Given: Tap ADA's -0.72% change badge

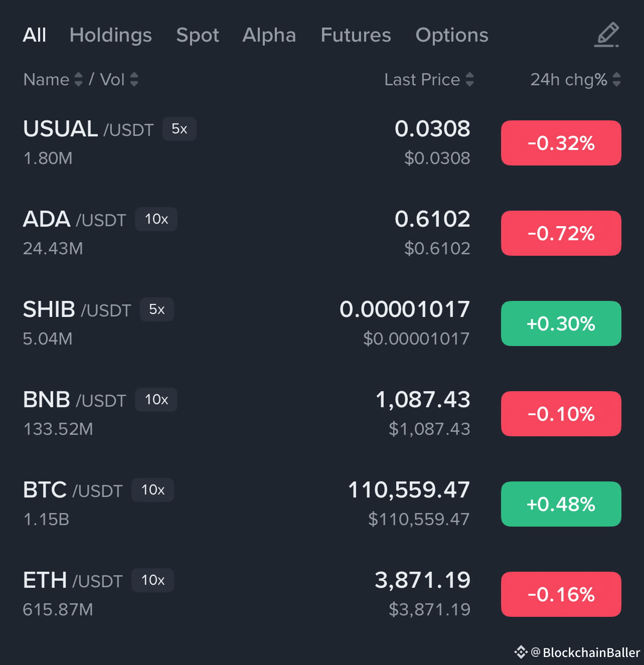Looking at the screenshot, I should pos(561,233).
